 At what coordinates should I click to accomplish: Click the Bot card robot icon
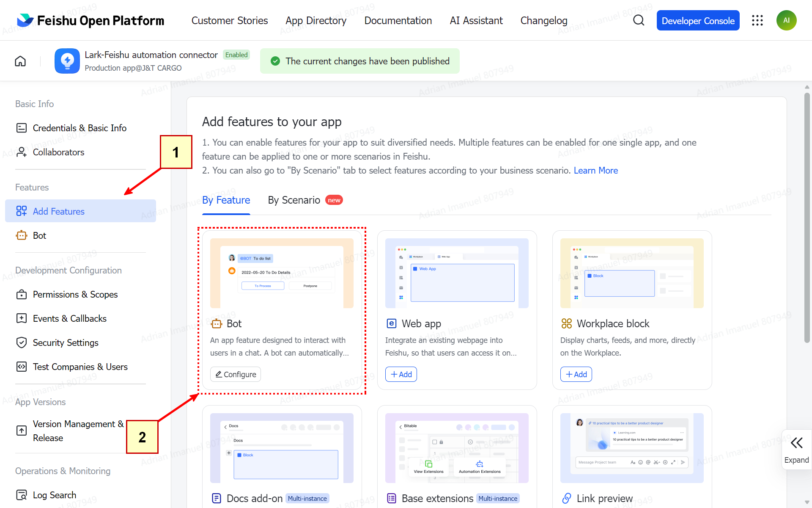click(x=217, y=323)
